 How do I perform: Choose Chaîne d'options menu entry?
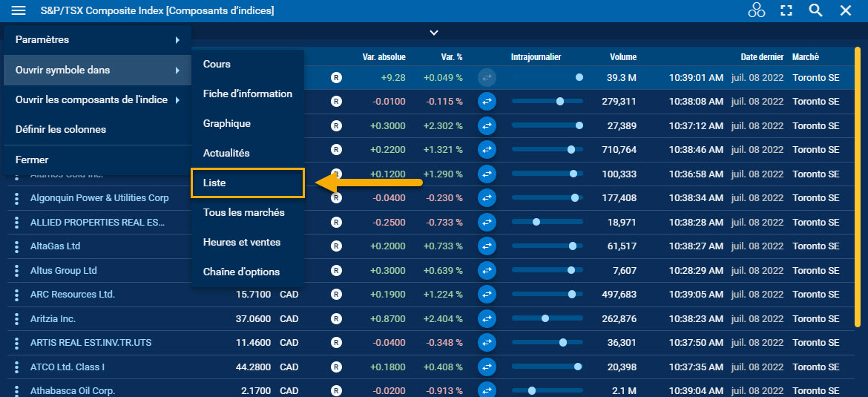point(241,272)
